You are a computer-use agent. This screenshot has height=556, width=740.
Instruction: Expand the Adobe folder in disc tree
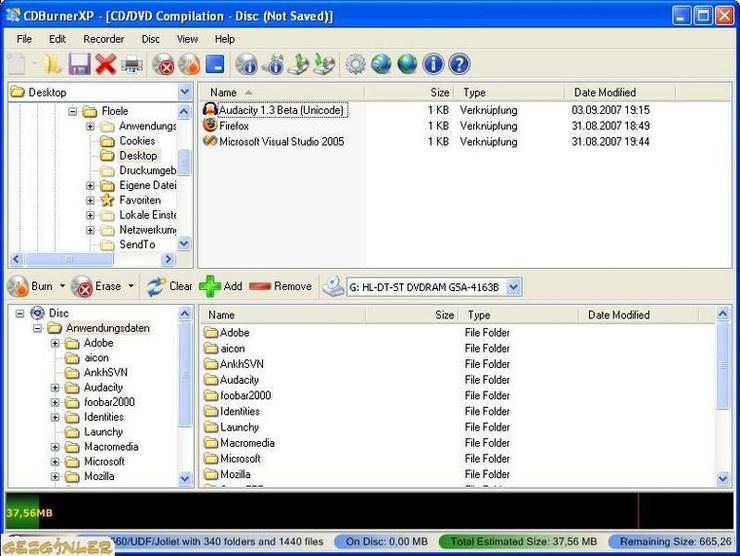tap(55, 344)
